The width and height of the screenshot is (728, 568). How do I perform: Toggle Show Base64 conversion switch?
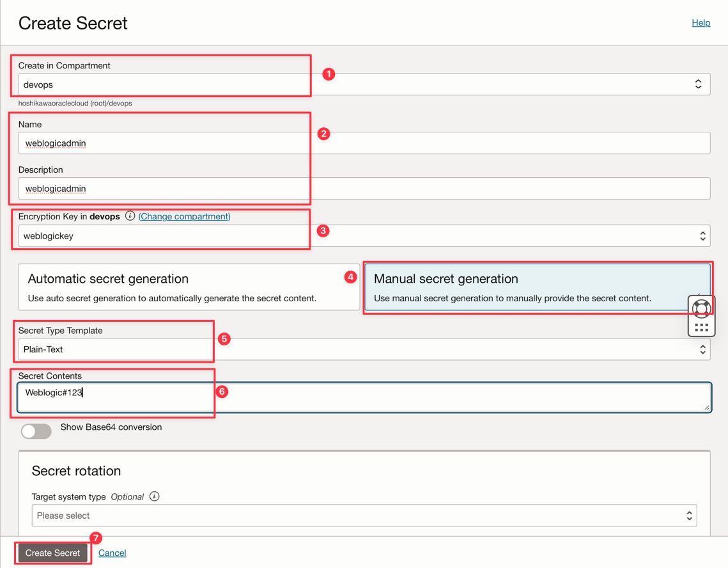(x=36, y=431)
